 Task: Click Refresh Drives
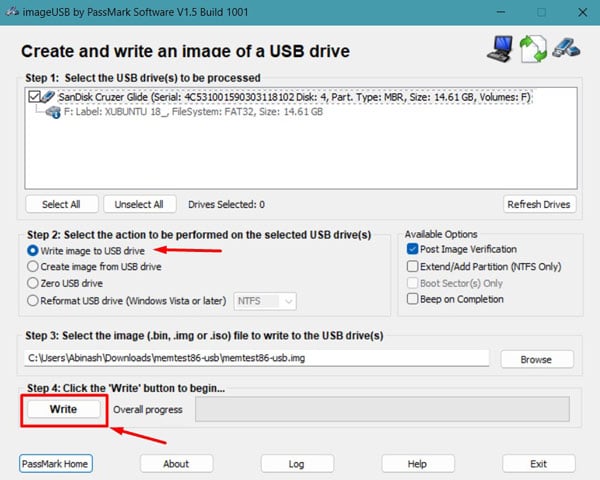point(539,204)
